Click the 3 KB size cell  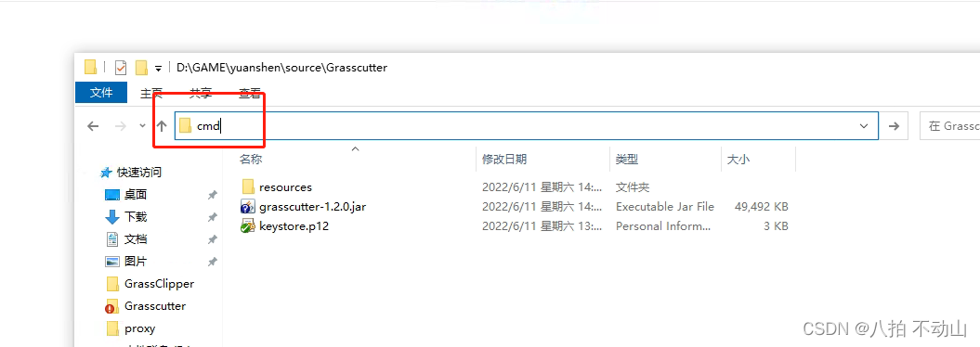click(776, 226)
